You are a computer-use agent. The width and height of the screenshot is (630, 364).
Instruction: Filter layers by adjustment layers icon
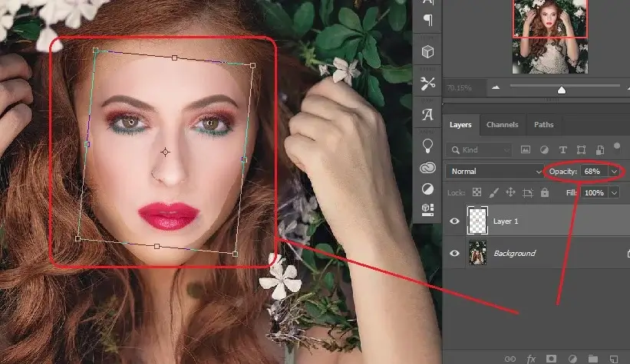pyautogui.click(x=544, y=149)
